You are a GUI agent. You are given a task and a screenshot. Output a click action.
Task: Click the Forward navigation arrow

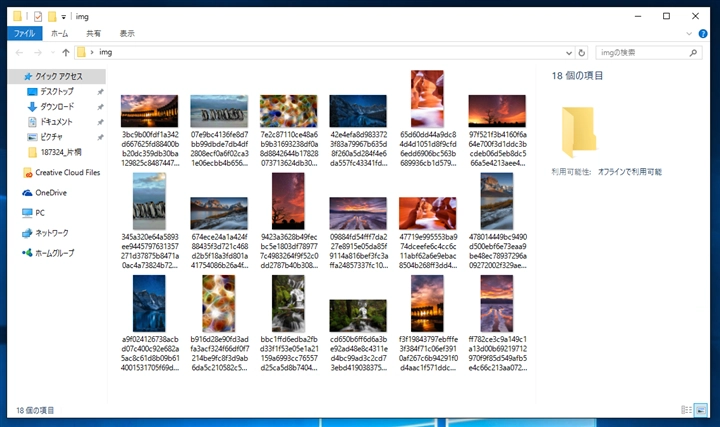coord(38,53)
